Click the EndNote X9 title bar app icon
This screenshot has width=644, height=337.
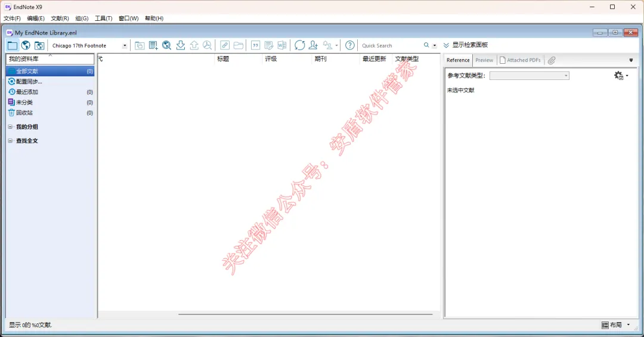7,7
